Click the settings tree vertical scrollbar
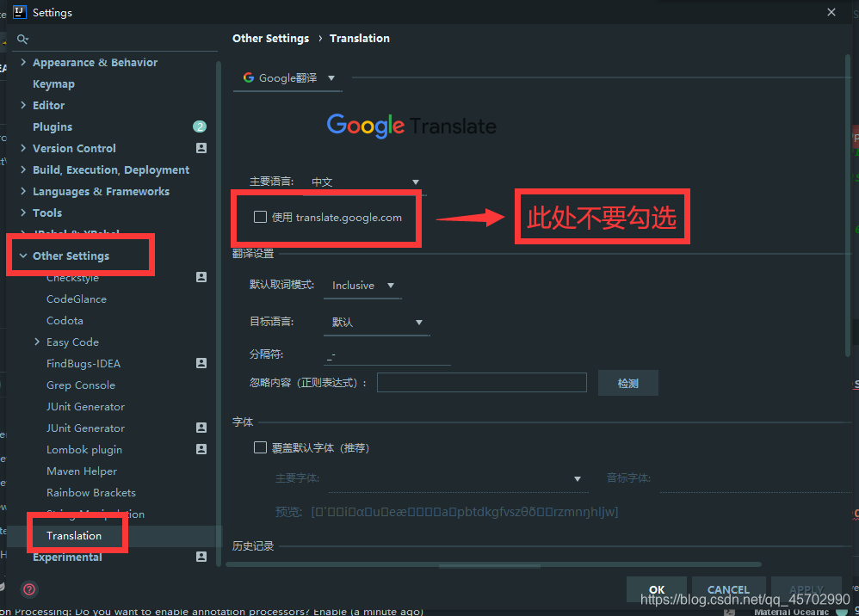Image resolution: width=859 pixels, height=616 pixels. point(219,312)
